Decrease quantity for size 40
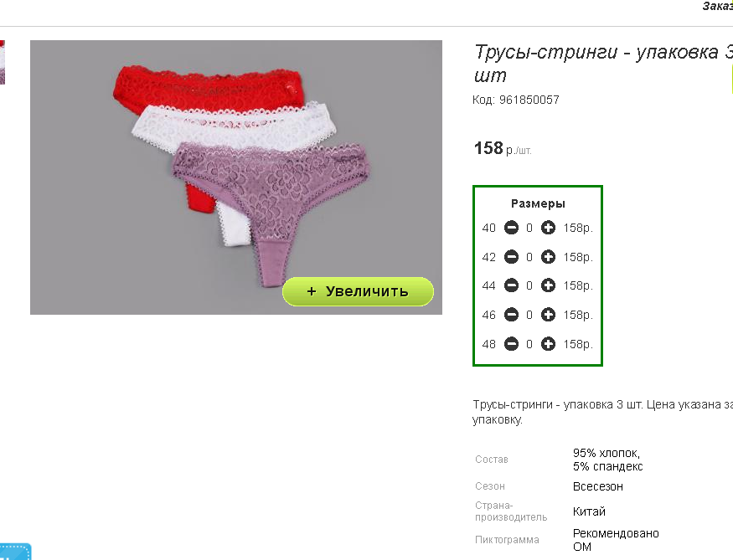The width and height of the screenshot is (733, 560). pyautogui.click(x=511, y=228)
